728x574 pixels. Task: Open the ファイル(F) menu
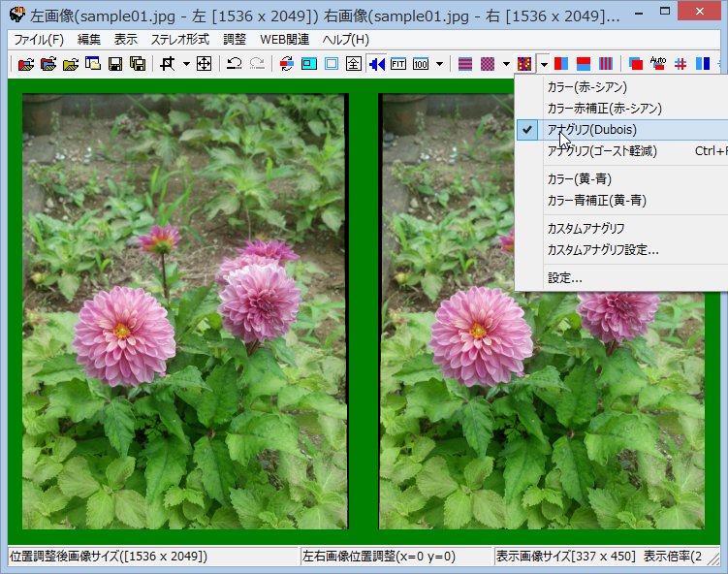39,40
